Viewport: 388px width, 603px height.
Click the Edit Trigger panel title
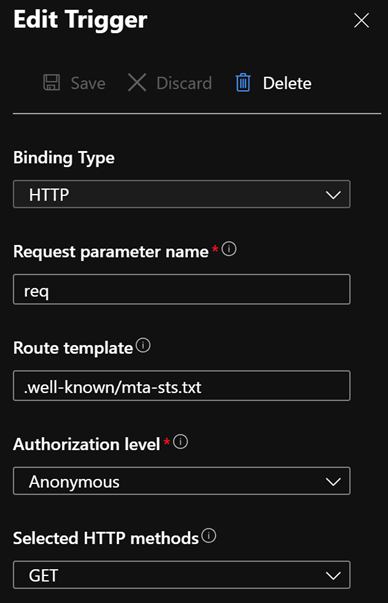point(80,20)
